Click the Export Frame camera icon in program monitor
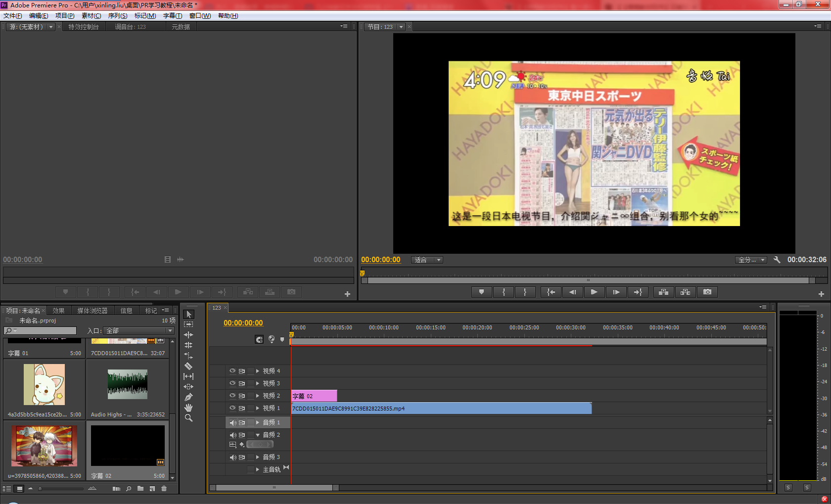This screenshot has height=504, width=831. [x=707, y=292]
